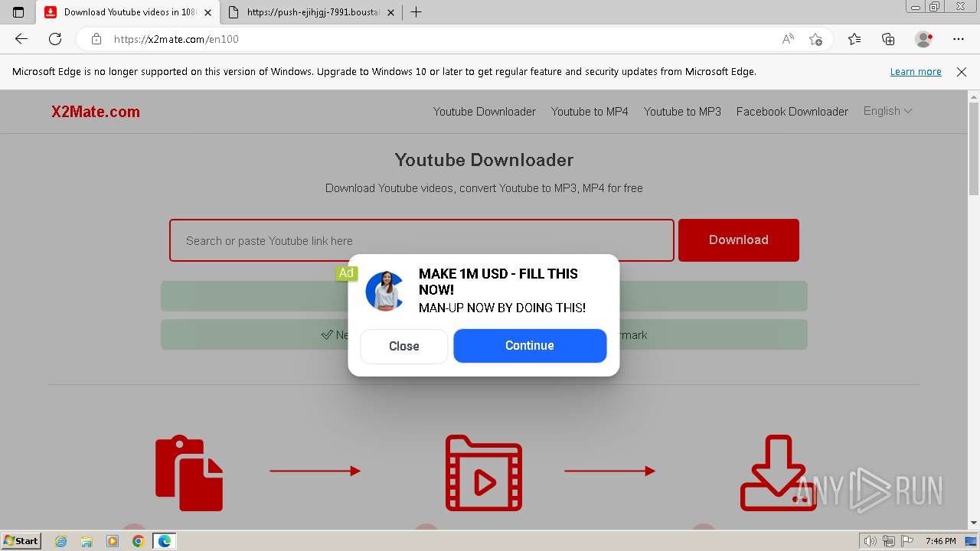Click the video folder step icon
The width and height of the screenshot is (980, 551).
484,473
